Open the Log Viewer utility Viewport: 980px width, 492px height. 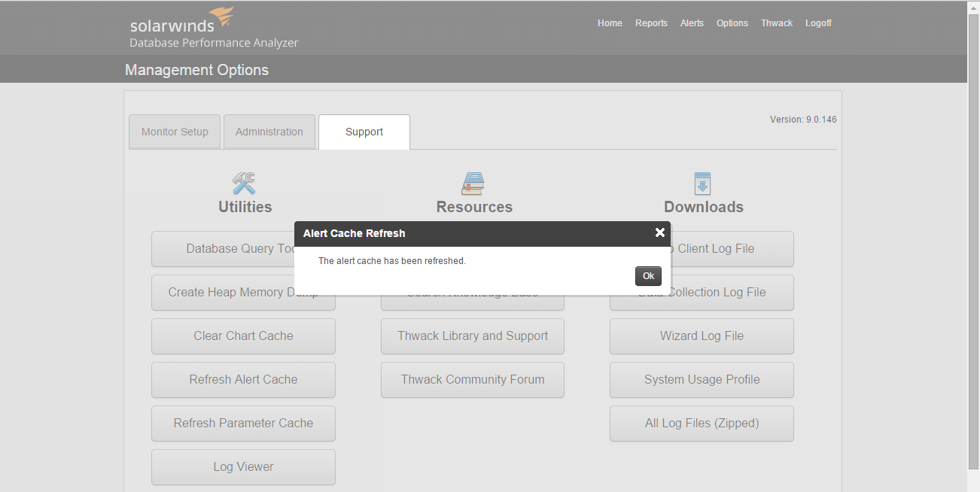pyautogui.click(x=243, y=467)
